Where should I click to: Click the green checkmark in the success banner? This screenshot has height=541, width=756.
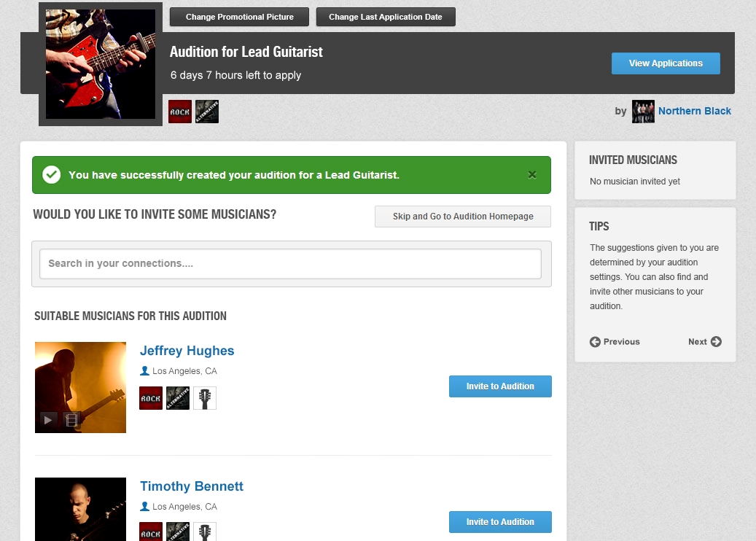(x=51, y=174)
